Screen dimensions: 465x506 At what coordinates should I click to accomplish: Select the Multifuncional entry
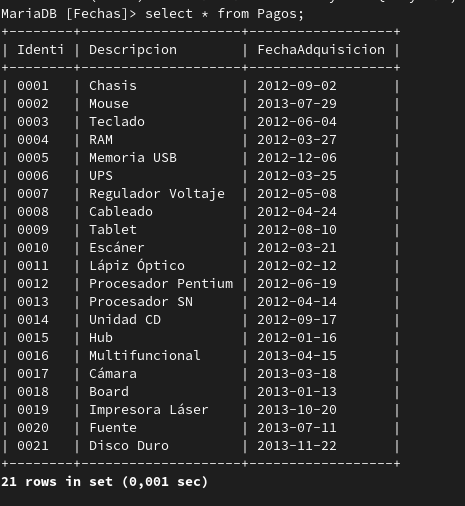145,356
